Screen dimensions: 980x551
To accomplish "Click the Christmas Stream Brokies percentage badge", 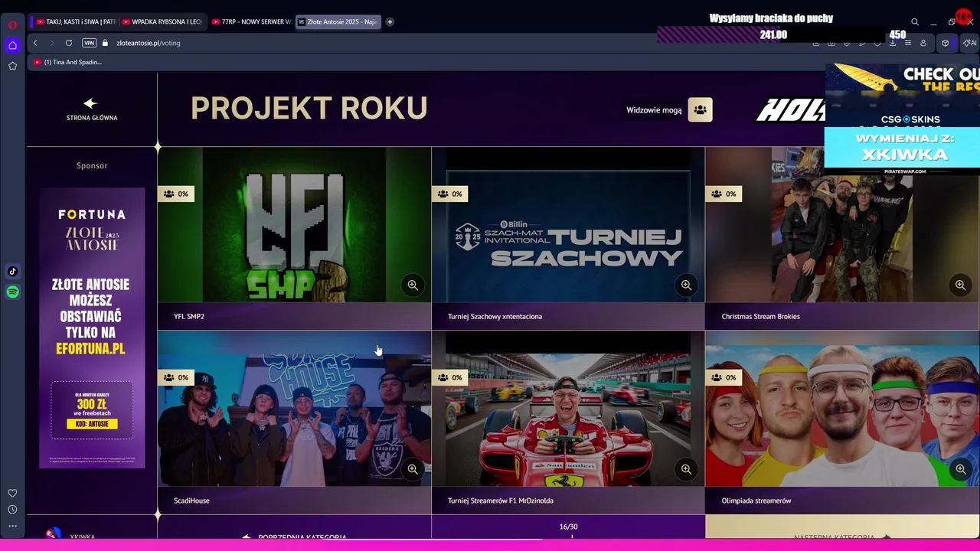I will pyautogui.click(x=724, y=194).
